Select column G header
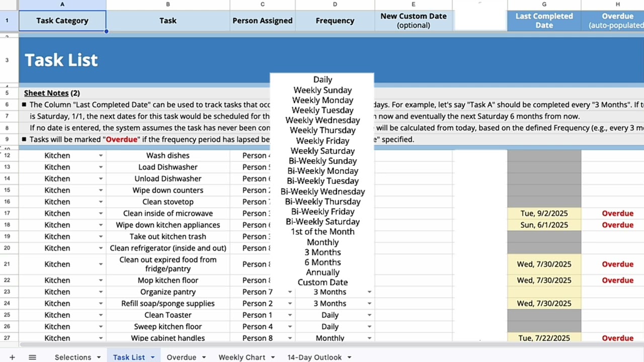644x362 pixels. click(544, 5)
